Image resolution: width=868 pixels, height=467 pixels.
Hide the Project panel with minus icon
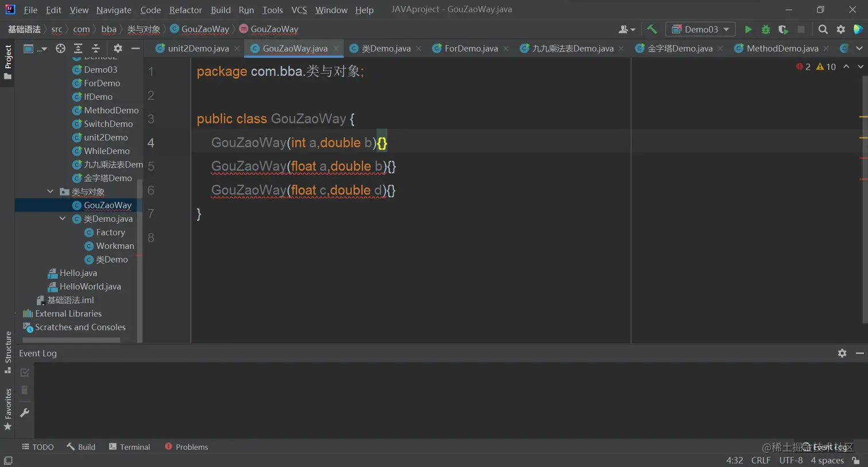[x=135, y=49]
